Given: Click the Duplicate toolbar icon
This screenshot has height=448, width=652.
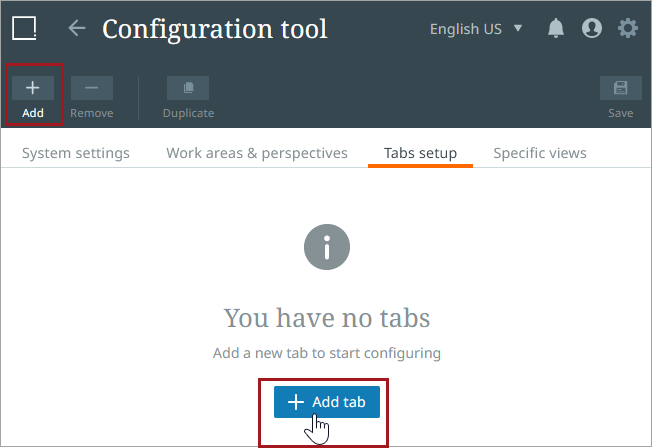Looking at the screenshot, I should click(188, 88).
